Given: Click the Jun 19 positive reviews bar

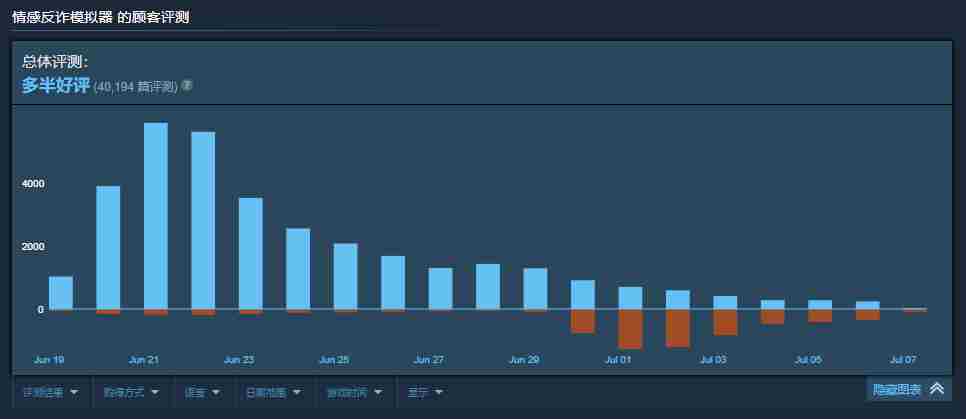Looking at the screenshot, I should (x=61, y=292).
